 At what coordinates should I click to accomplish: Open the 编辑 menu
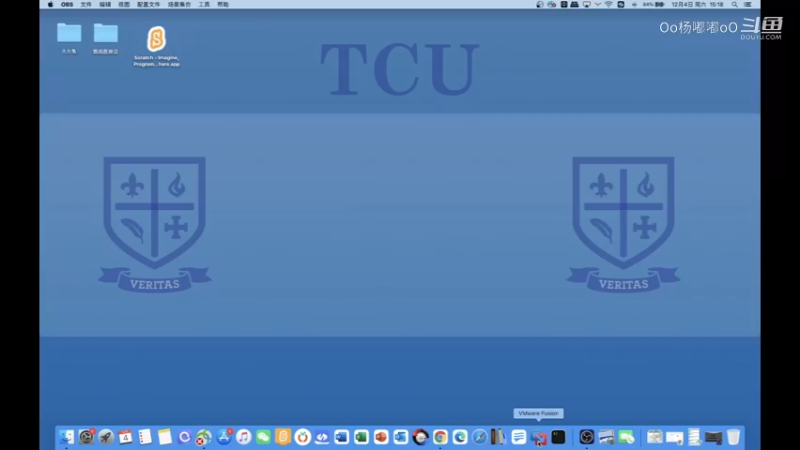[x=105, y=4]
